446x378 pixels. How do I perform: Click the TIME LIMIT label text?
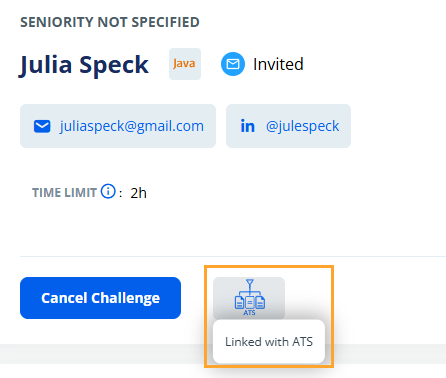coord(64,193)
